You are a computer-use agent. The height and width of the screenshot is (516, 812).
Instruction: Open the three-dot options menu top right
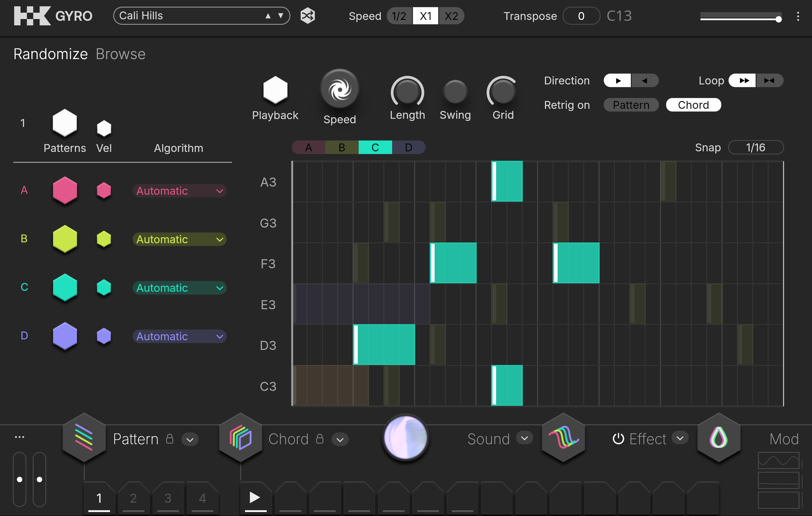[797, 16]
